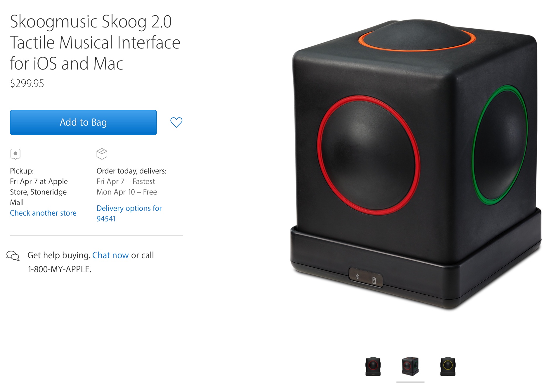Click the shipping box delivery icon

(102, 154)
